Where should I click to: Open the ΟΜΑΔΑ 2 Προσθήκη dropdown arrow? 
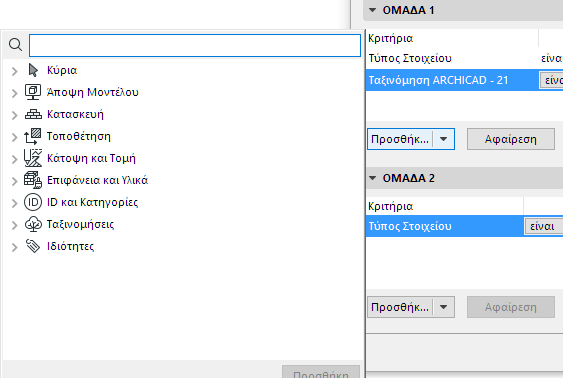point(444,307)
